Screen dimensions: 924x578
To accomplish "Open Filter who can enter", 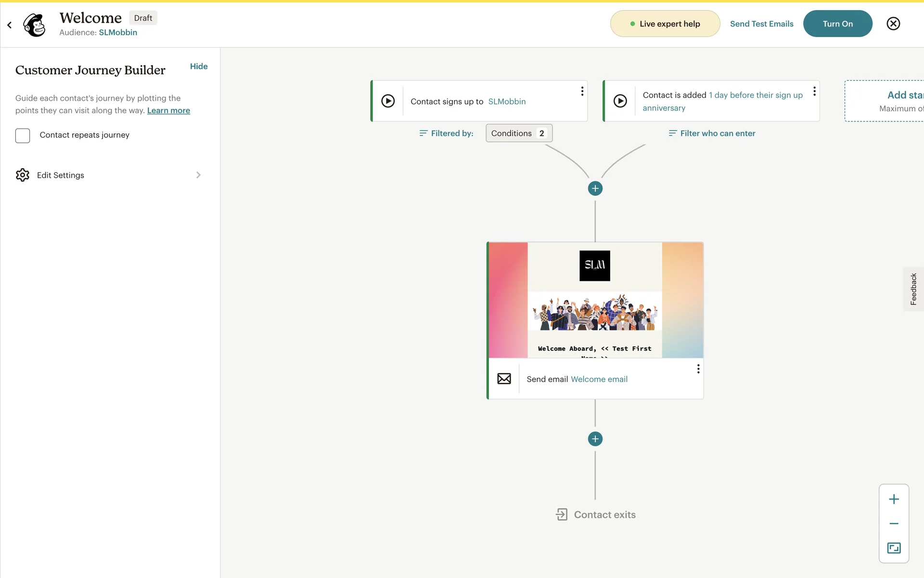I will click(712, 133).
